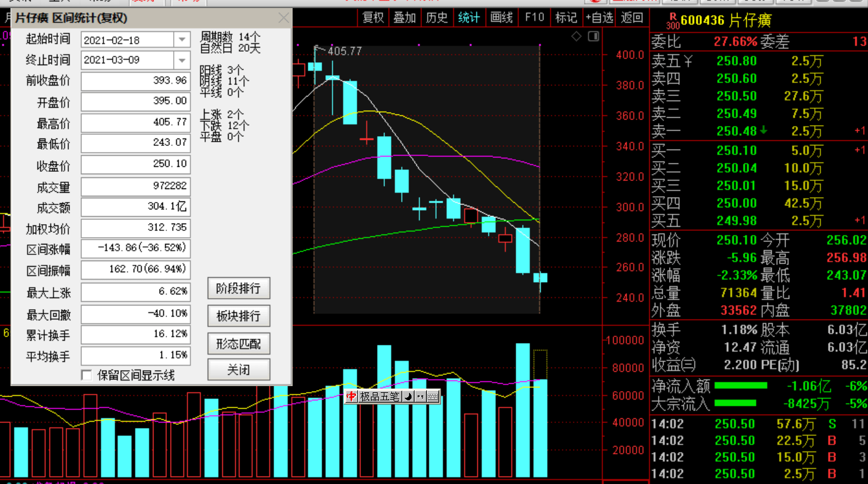868x484 pixels.
Task: Click the 净流入额 green progress bar
Action: coord(741,386)
